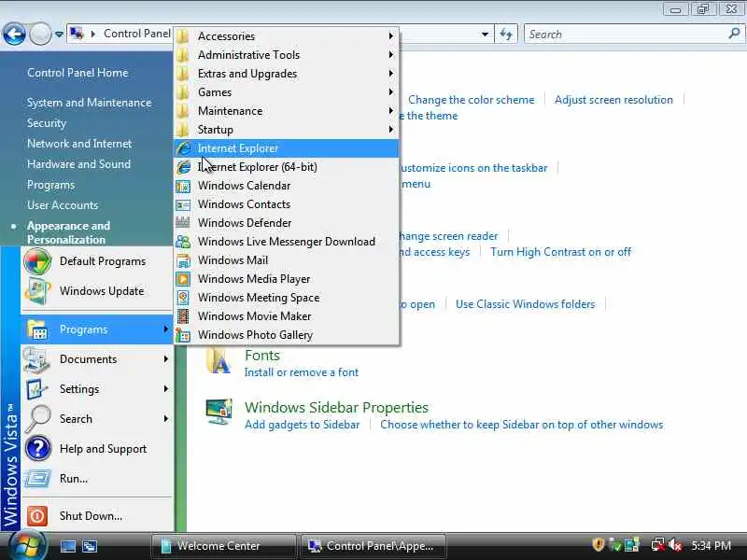Click the Windows Contacts icon
This screenshot has width=747, height=560.
[x=183, y=204]
